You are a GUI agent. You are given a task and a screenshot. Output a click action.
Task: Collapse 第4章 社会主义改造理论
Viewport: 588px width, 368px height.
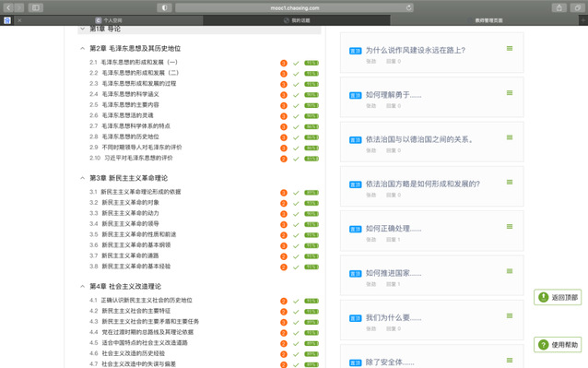(x=83, y=287)
